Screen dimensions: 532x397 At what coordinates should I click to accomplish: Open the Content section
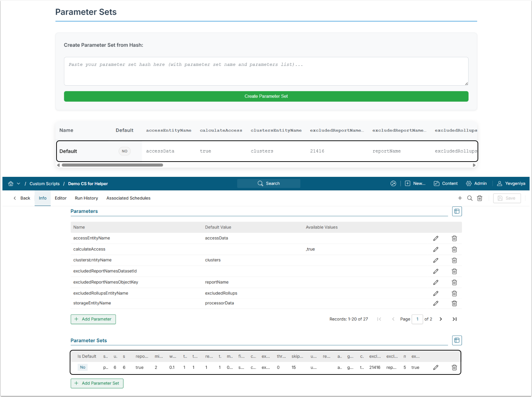(446, 183)
